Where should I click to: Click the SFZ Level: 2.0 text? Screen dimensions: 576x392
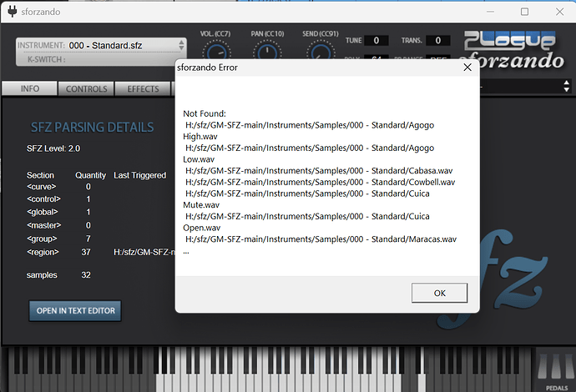(x=53, y=148)
